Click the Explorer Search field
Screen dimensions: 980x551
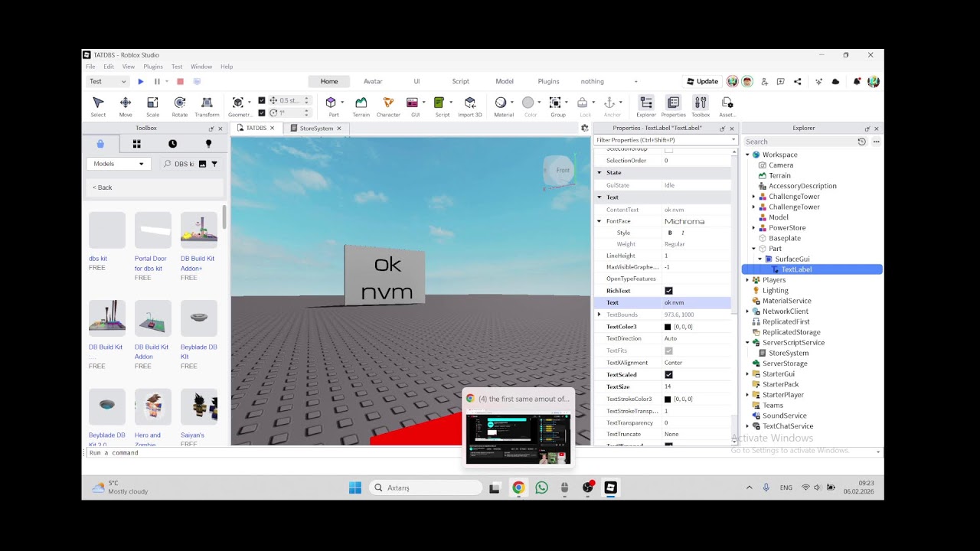[800, 142]
